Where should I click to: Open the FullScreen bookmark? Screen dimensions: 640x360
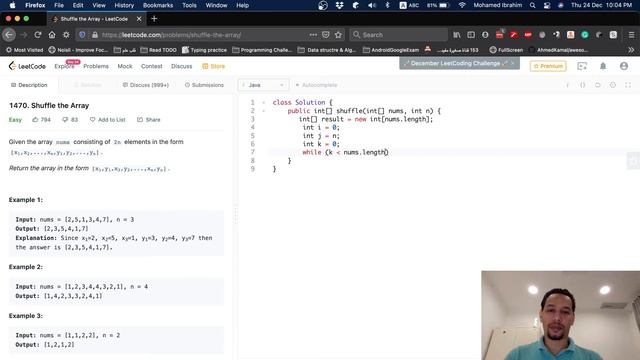click(506, 50)
